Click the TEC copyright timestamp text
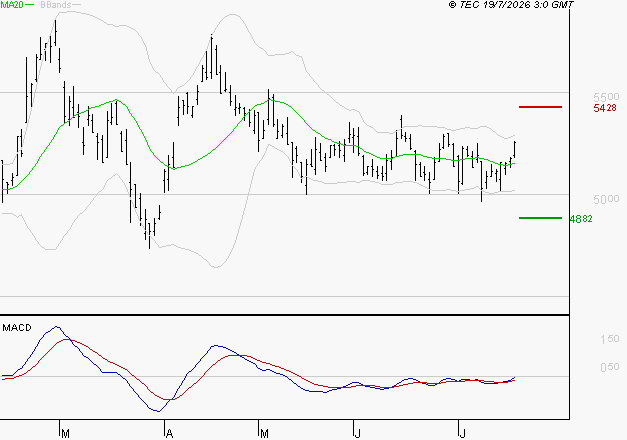 pos(511,4)
